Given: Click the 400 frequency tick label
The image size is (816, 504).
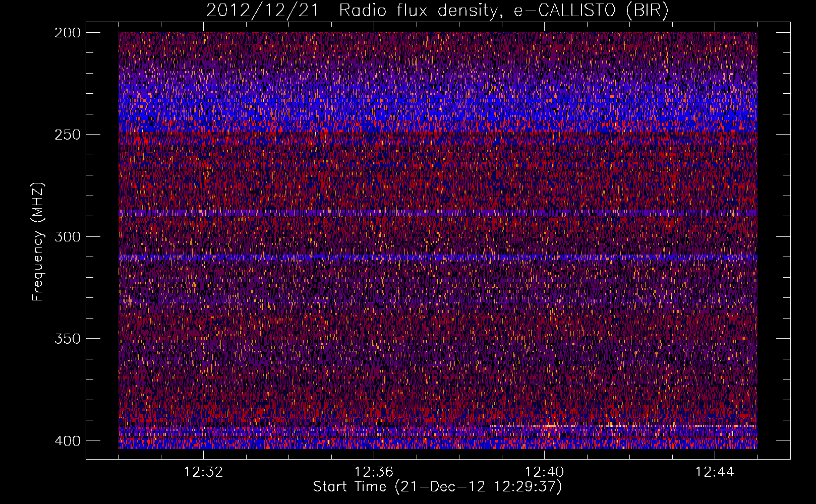Looking at the screenshot, I should tap(67, 441).
